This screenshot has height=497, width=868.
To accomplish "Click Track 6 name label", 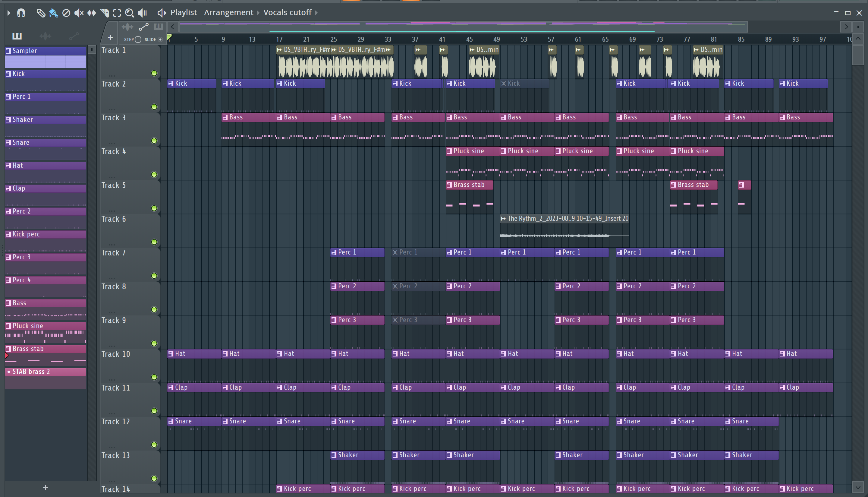I will (114, 219).
